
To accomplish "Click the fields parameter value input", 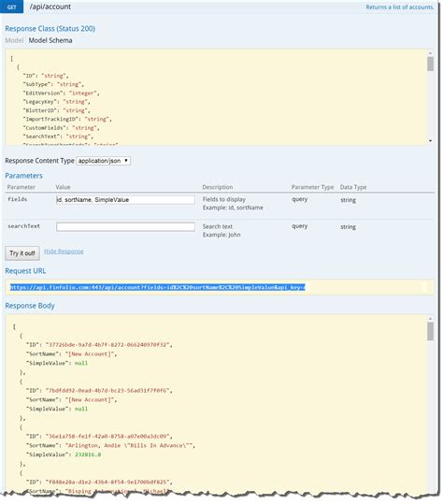I will coord(125,200).
